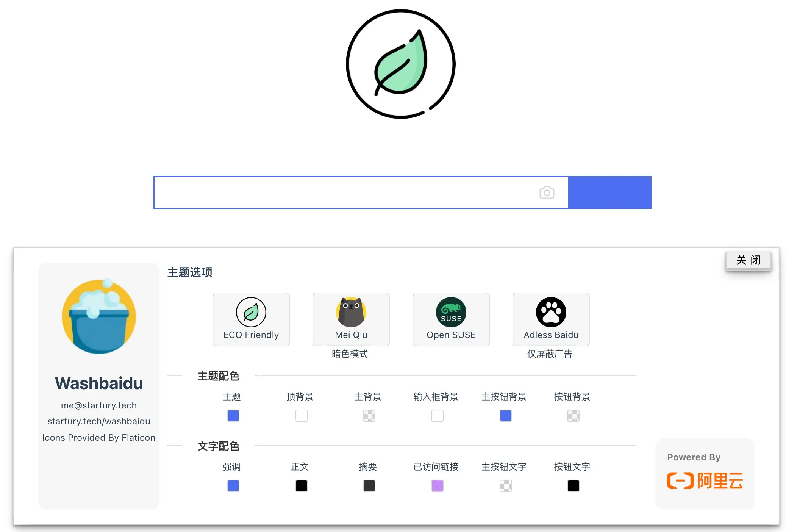Open the starfury.tech/washbaidu link

point(99,421)
